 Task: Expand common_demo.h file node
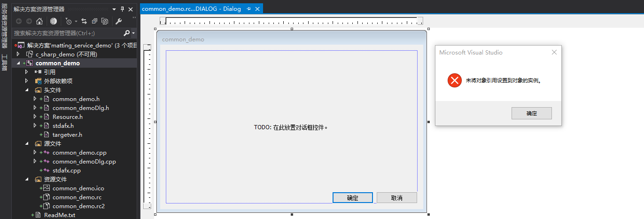point(35,99)
